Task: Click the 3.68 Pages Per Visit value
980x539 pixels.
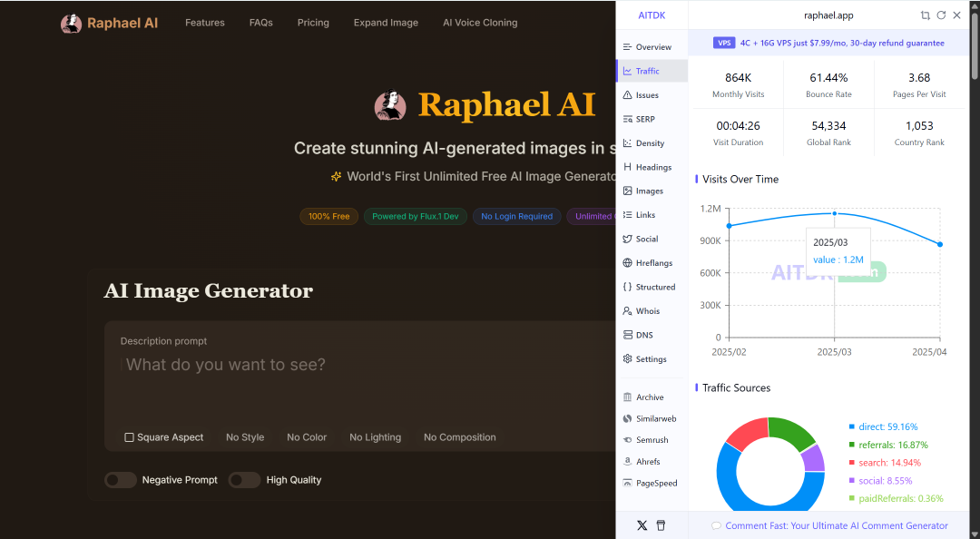Action: [919, 77]
